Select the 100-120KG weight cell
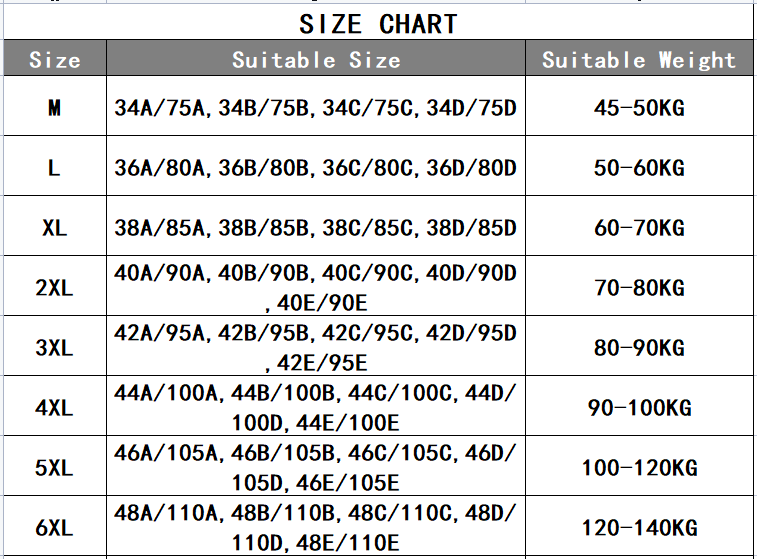 639,468
